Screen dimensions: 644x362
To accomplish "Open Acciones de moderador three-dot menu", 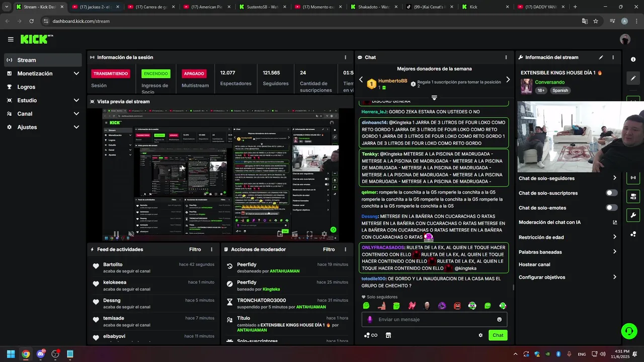I will coord(345,249).
